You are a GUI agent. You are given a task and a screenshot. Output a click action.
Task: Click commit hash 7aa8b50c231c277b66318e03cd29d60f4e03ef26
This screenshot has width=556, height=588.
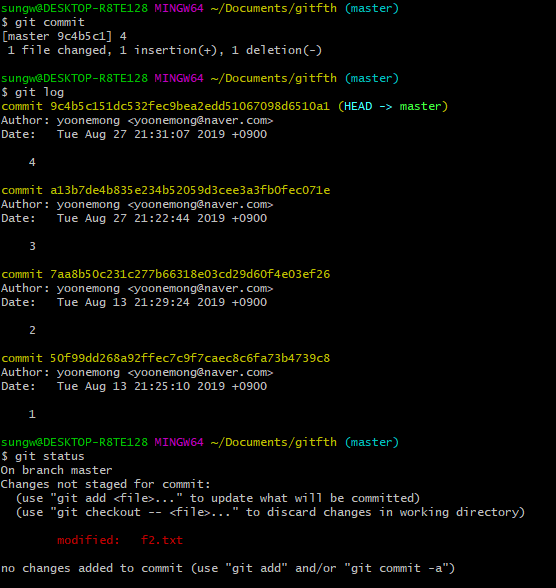click(190, 274)
